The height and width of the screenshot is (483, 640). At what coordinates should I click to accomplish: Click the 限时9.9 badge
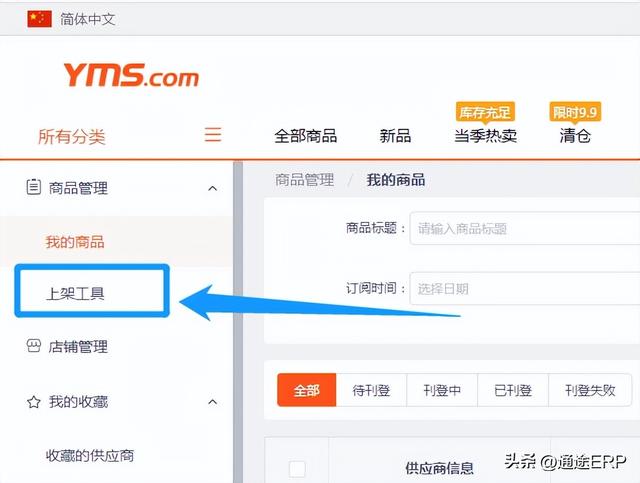point(575,112)
